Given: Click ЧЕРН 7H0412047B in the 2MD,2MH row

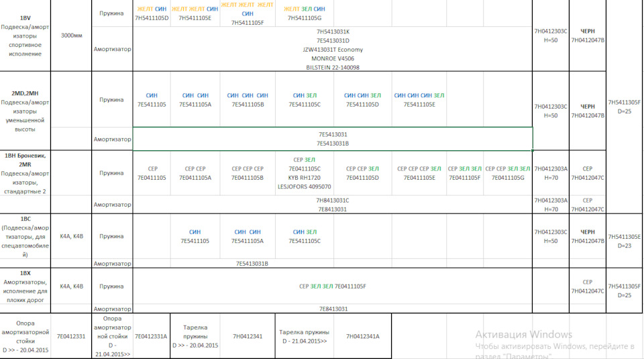Looking at the screenshot, I should pyautogui.click(x=588, y=111).
